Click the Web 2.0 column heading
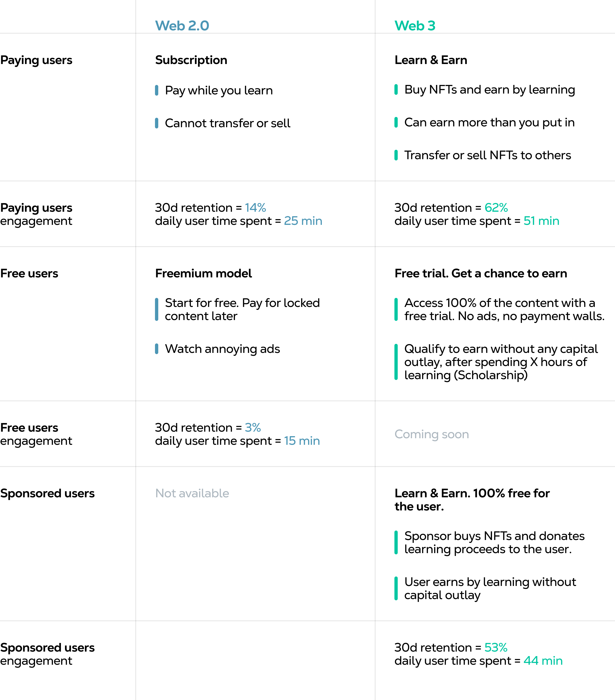Image resolution: width=615 pixels, height=700 pixels. coord(182,26)
